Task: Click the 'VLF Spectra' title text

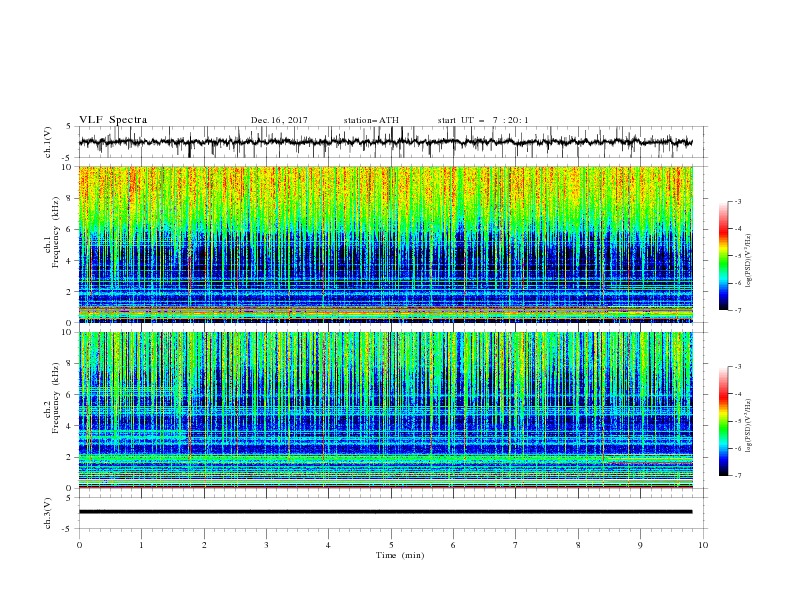Action: tap(113, 120)
